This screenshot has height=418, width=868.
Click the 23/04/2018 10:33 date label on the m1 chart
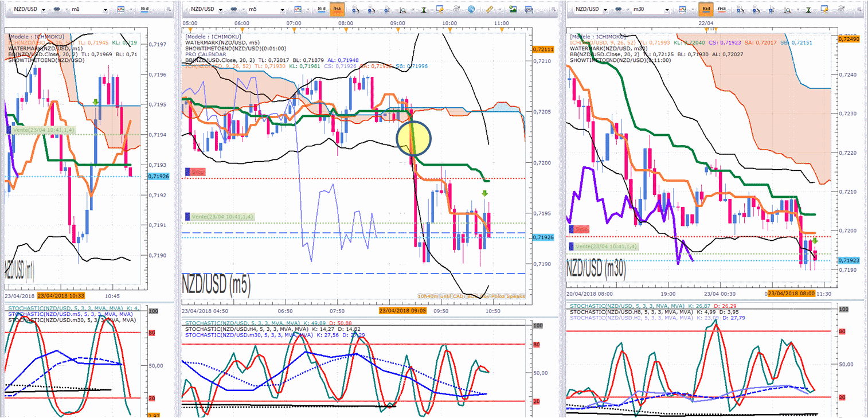pos(61,296)
